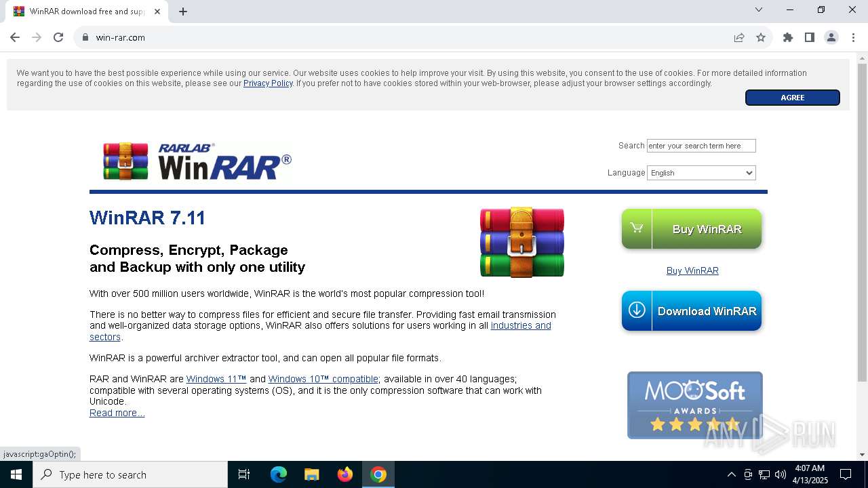Click the scrollbar down arrow
Image resolution: width=868 pixels, height=488 pixels.
862,455
